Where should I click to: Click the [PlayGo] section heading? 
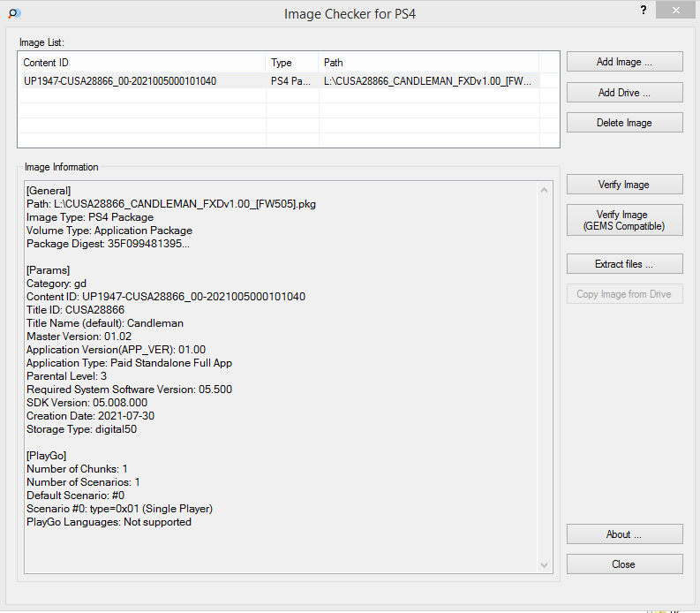coord(47,456)
